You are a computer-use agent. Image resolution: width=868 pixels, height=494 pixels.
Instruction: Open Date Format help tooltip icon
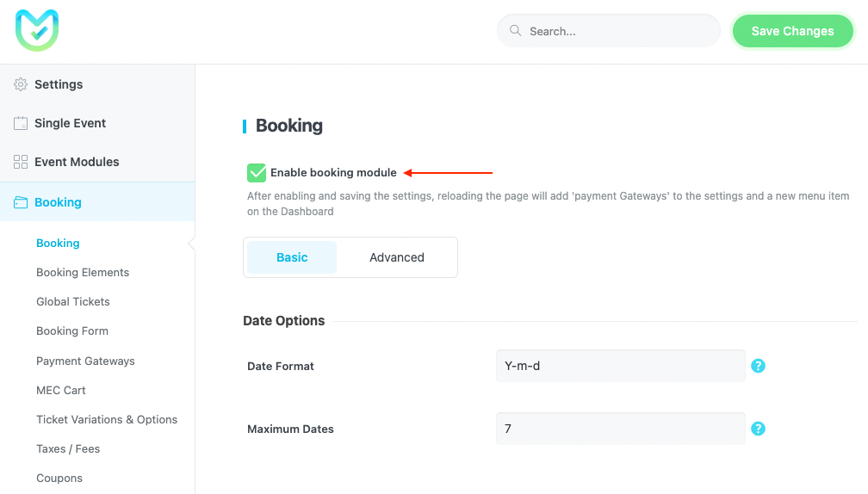758,366
